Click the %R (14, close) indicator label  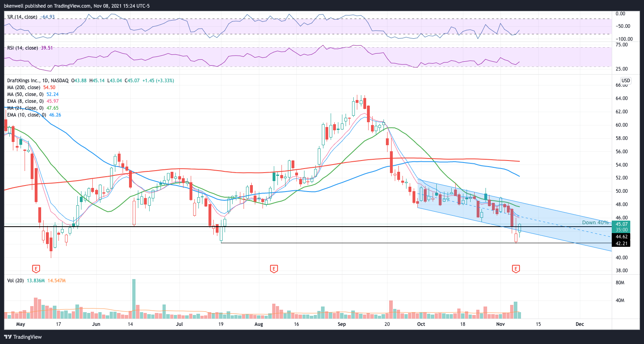pos(22,17)
